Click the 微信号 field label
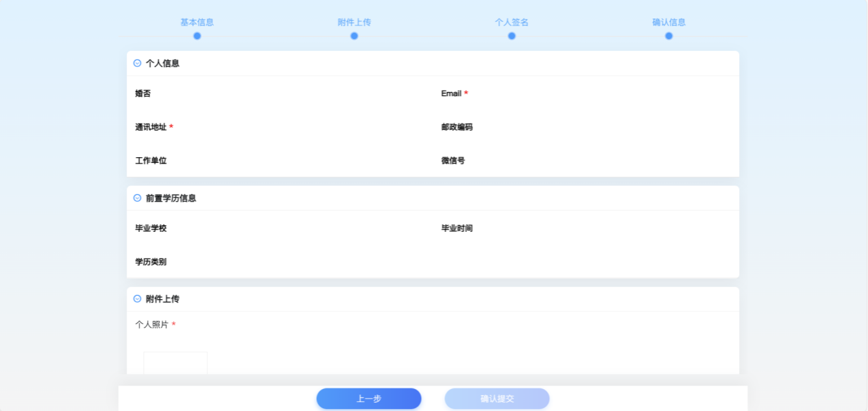The height and width of the screenshot is (411, 868). tap(453, 161)
